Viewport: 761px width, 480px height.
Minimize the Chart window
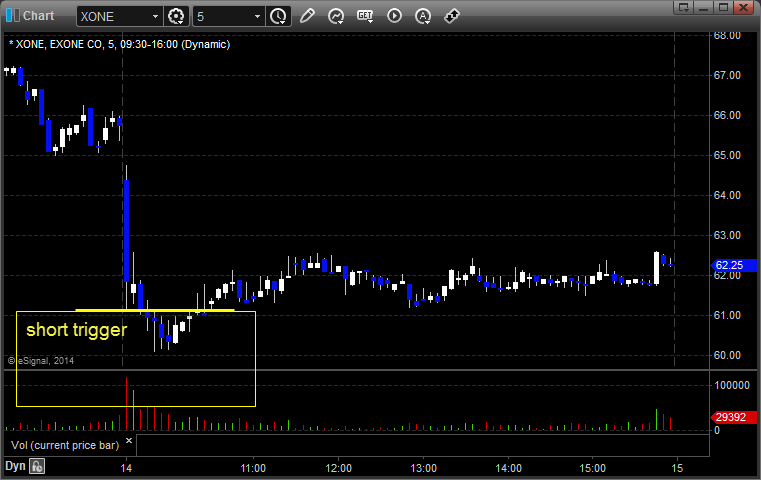click(x=703, y=7)
